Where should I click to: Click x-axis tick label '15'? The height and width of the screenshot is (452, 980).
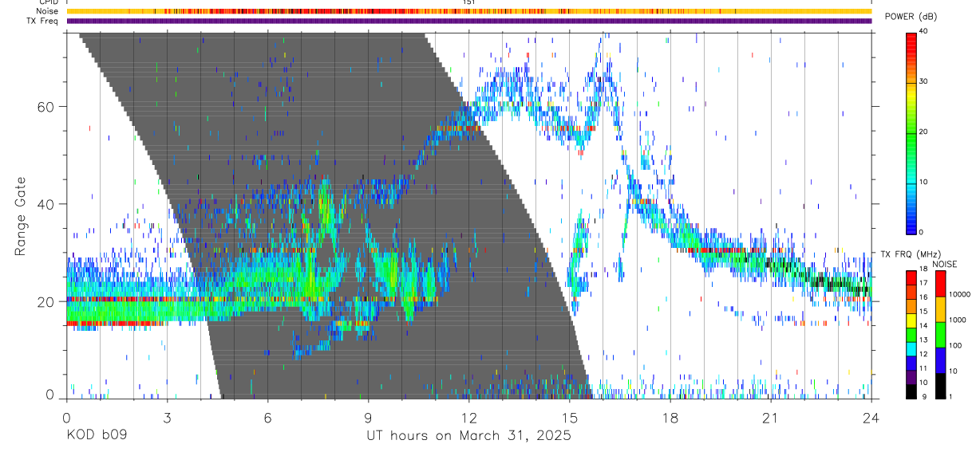click(569, 418)
